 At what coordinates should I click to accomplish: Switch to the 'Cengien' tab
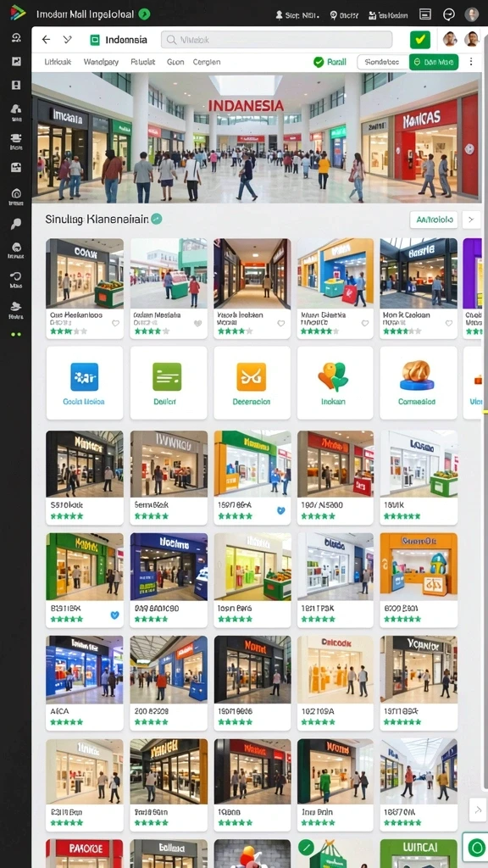[x=207, y=62]
